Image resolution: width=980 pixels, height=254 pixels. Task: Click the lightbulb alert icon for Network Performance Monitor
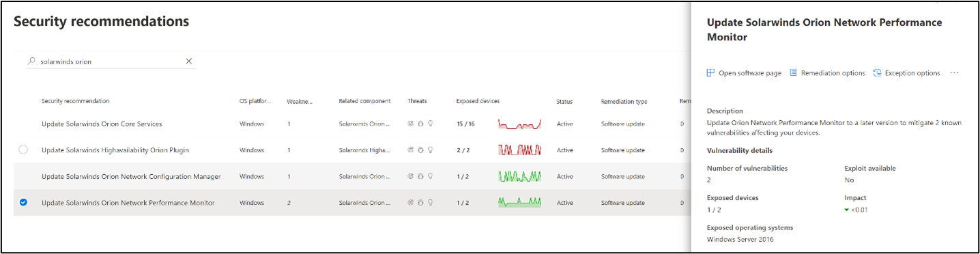click(x=430, y=203)
